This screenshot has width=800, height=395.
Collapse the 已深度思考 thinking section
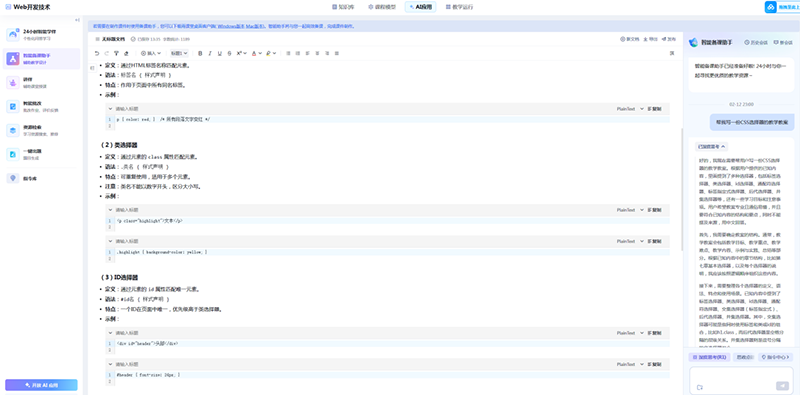click(712, 146)
